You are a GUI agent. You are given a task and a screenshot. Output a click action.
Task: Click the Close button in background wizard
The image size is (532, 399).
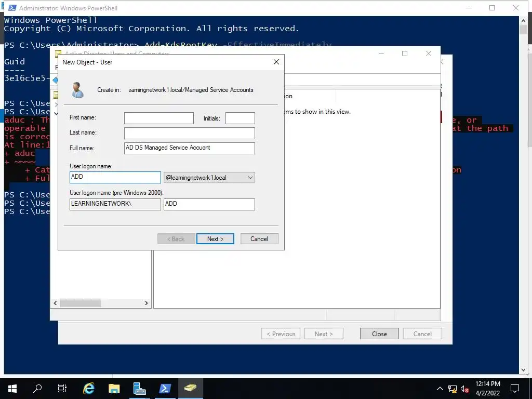(379, 334)
